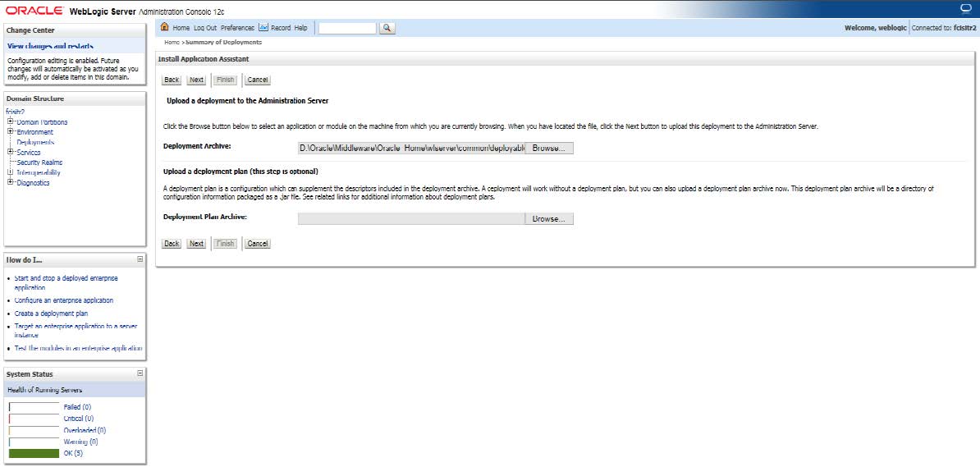Open Diagnostics tree link
Screen dimensions: 980x467
pos(33,182)
